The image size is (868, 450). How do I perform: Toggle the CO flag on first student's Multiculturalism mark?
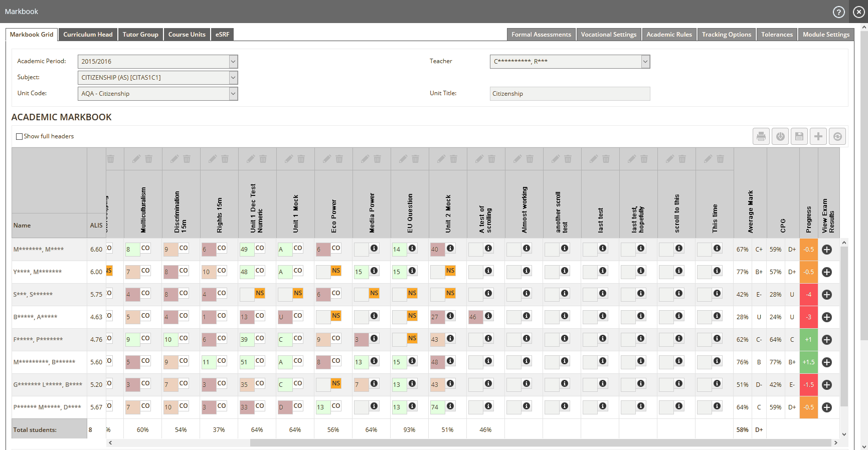pyautogui.click(x=145, y=248)
